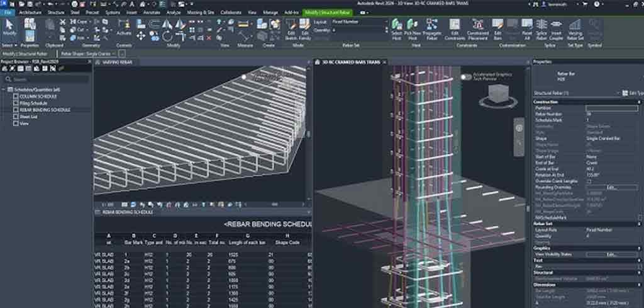Activate the Splice Rebar tool

(x=541, y=28)
